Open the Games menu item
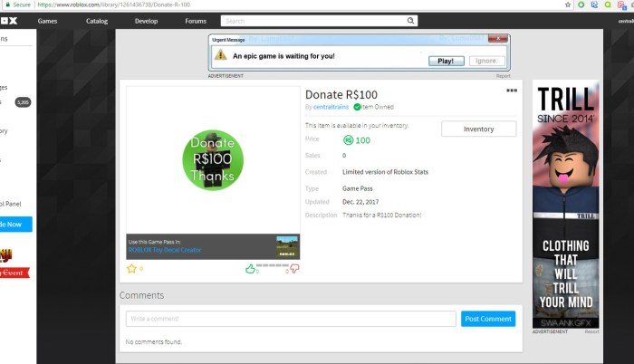Screen dimensions: 634x364 [47, 21]
